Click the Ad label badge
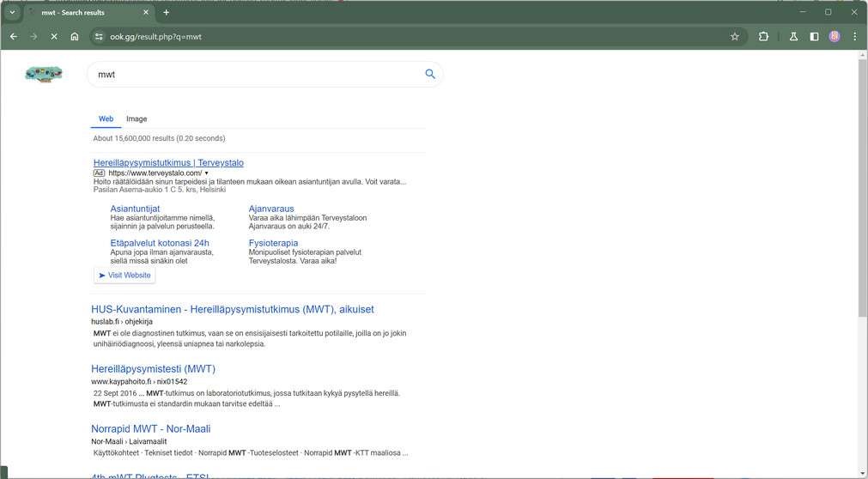The width and height of the screenshot is (868, 479). click(99, 173)
